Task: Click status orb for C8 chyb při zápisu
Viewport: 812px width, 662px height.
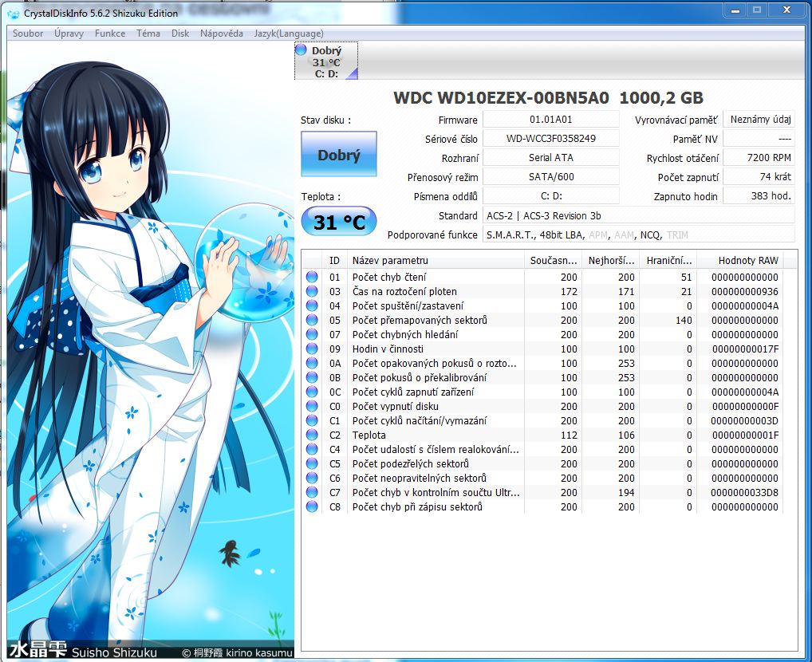Action: [x=312, y=506]
